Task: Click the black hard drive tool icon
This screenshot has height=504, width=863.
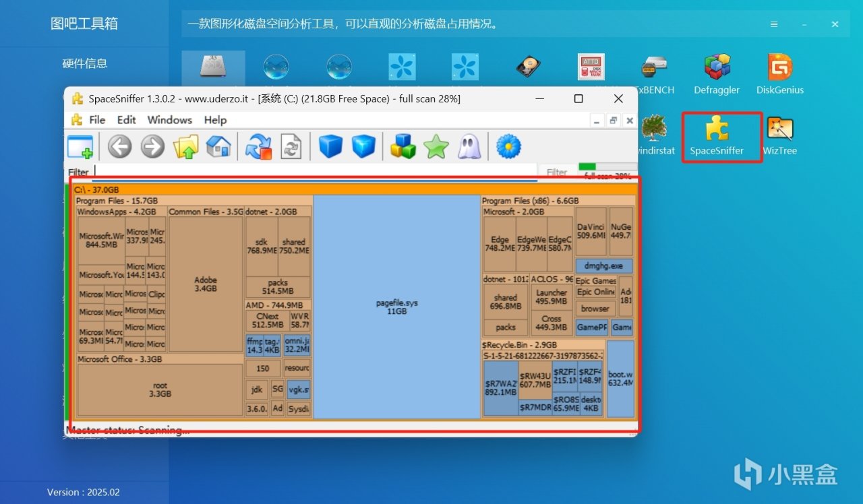Action: [x=528, y=67]
